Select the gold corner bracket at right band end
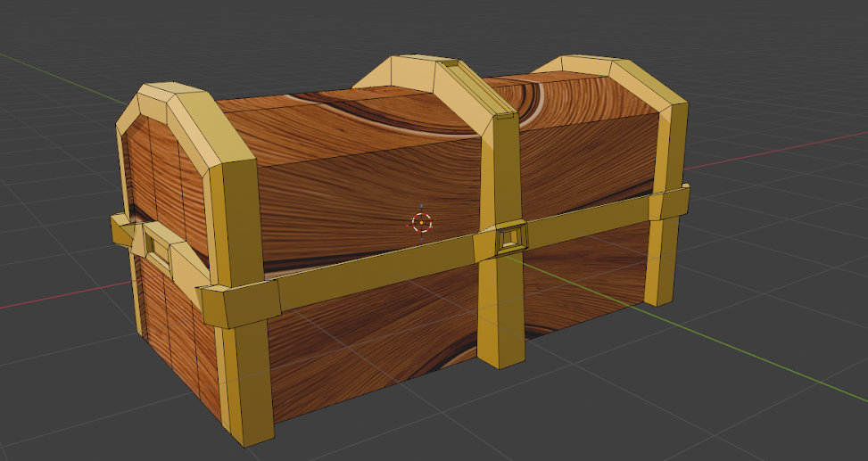 [669, 205]
